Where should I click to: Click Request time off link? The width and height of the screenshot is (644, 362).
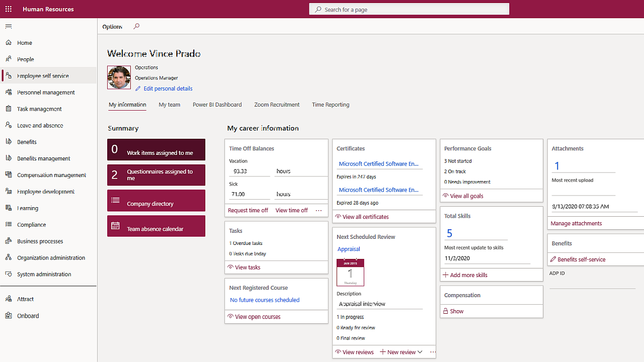click(x=248, y=210)
